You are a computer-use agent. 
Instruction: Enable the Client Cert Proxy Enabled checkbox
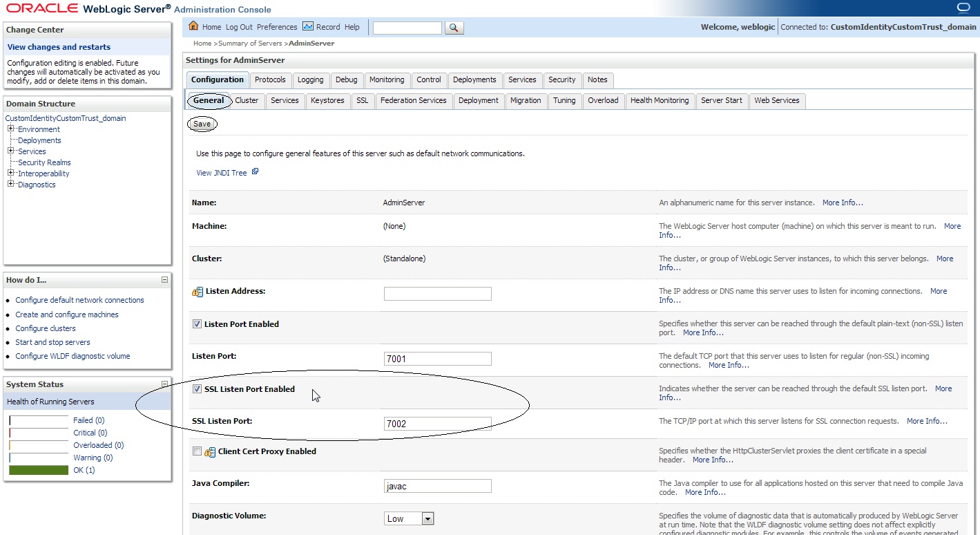click(x=197, y=451)
